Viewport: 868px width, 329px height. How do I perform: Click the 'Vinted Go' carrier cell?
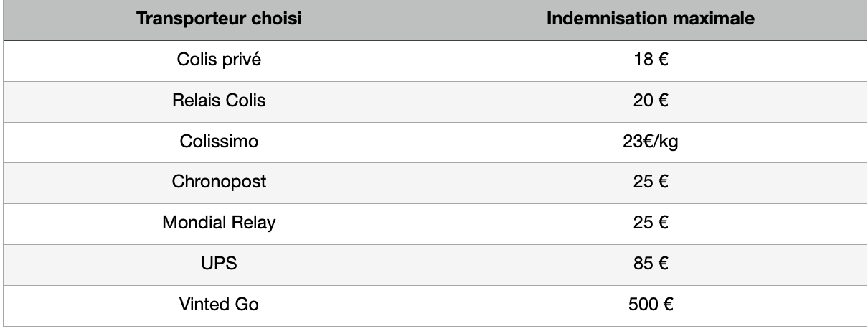[219, 305]
